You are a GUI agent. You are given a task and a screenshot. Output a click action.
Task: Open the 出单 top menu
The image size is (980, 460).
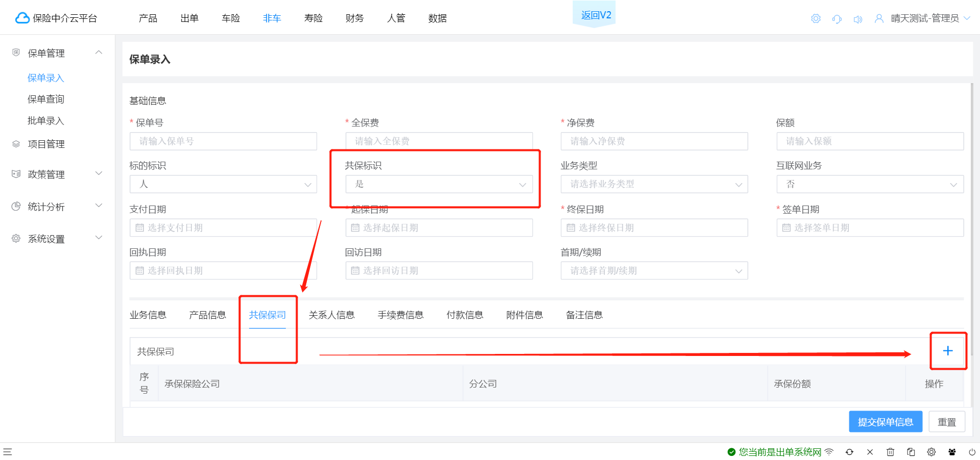[189, 18]
